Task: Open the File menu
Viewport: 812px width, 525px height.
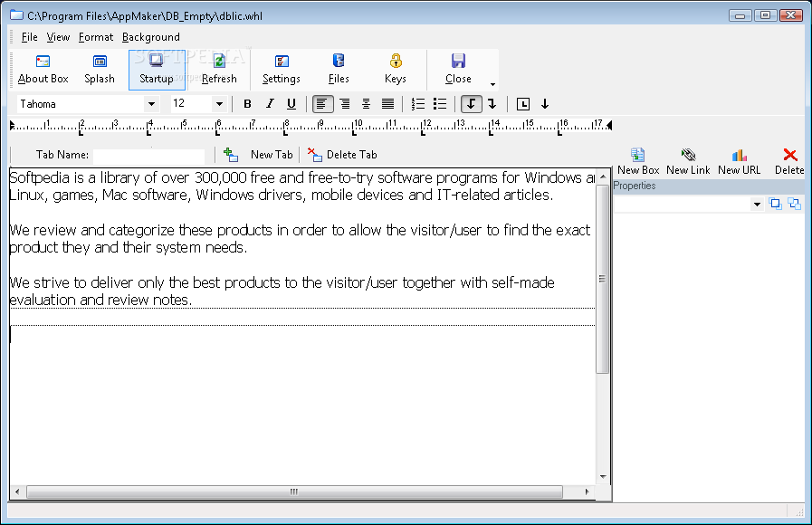Action: [30, 37]
